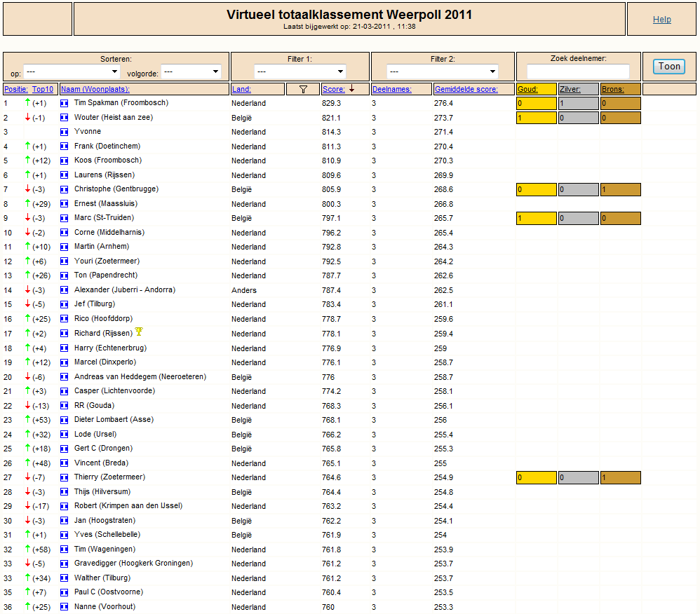Click the filter funnel icon in header
This screenshot has height=614, width=700.
[303, 89]
